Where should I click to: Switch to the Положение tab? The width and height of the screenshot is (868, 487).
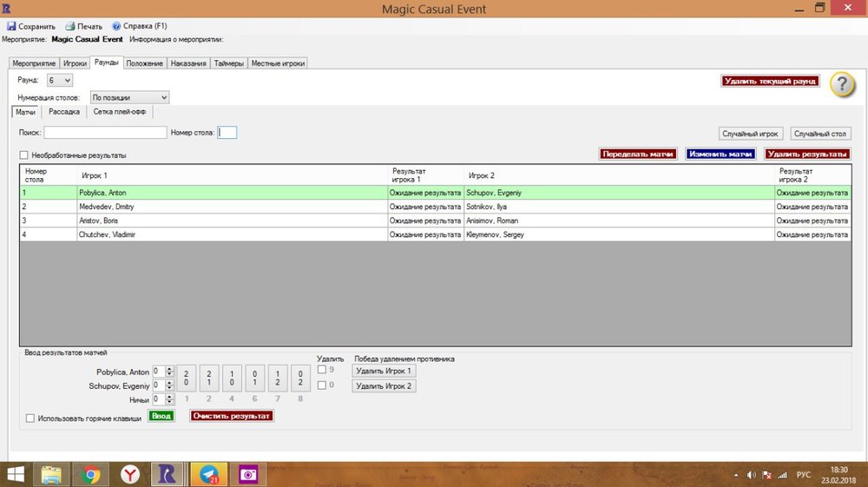coord(145,63)
